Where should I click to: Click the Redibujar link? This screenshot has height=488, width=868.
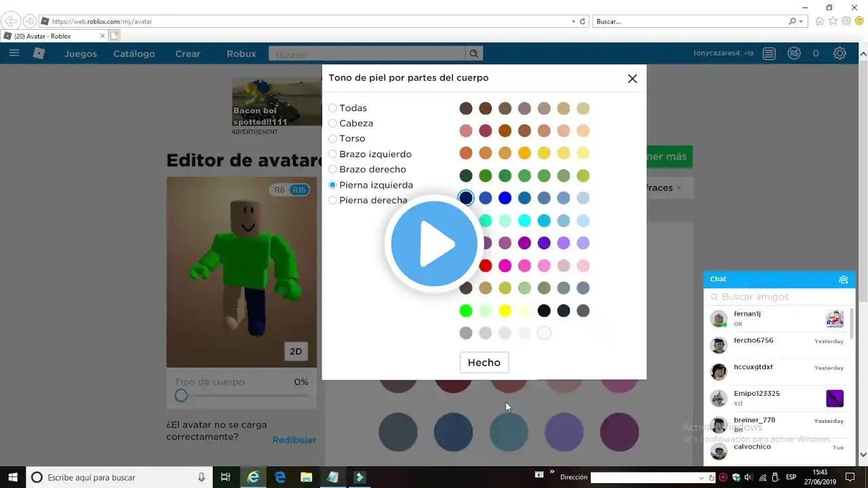(x=294, y=440)
